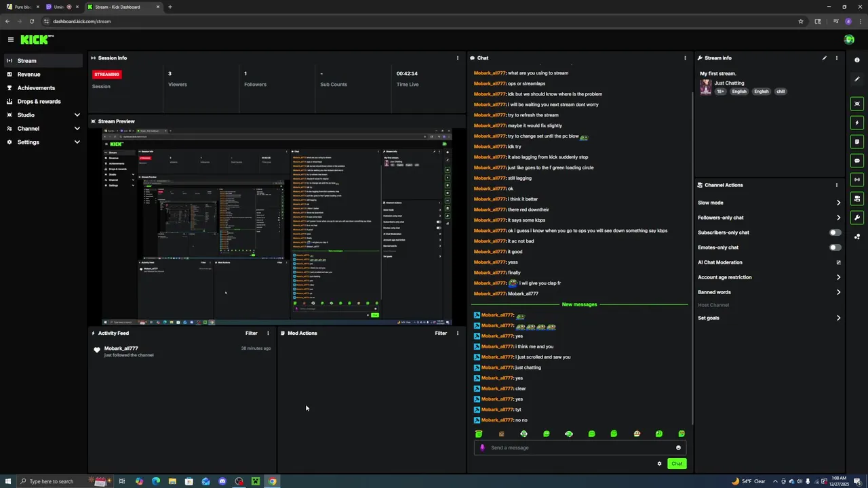This screenshot has height=488, width=868.
Task: Click the lightning bolt icon in right sidebar
Action: point(857,123)
